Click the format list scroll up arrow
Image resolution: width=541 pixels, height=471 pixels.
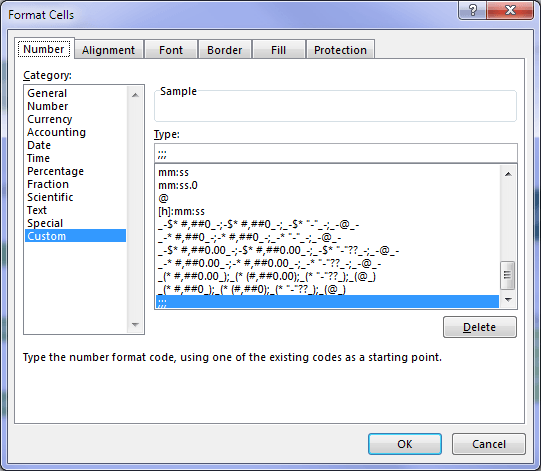(x=508, y=174)
